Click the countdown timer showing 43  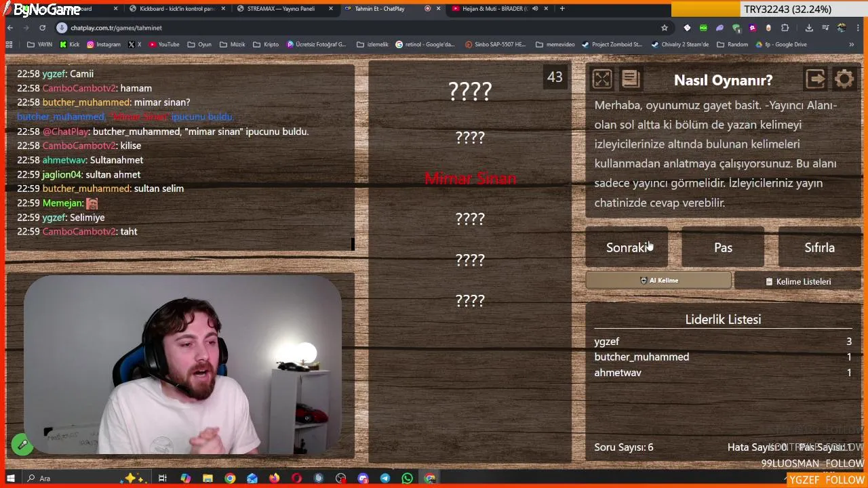555,77
